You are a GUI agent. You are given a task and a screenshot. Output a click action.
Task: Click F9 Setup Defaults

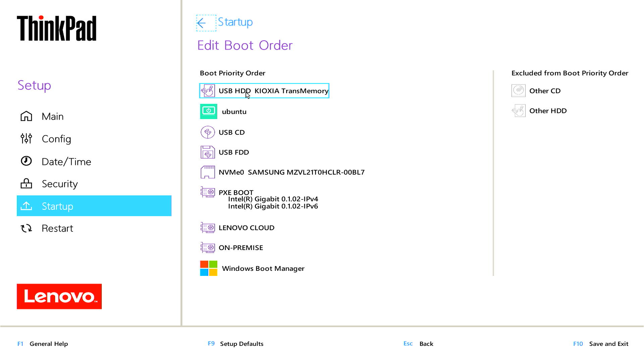(235, 344)
